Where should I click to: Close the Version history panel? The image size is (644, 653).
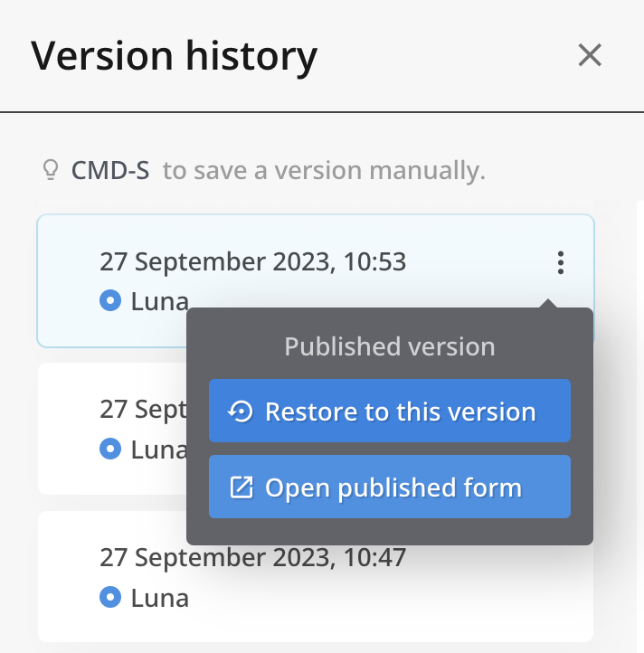(590, 56)
